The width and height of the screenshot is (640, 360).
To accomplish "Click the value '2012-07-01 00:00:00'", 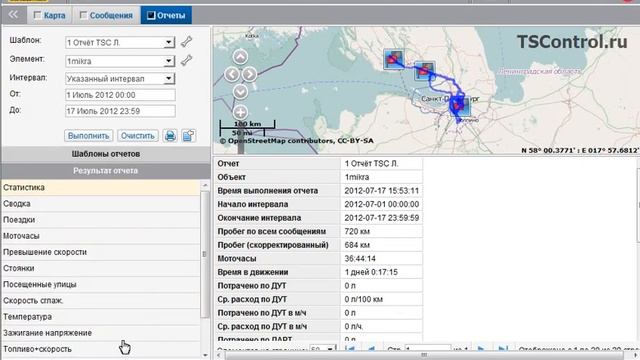I will [x=381, y=204].
